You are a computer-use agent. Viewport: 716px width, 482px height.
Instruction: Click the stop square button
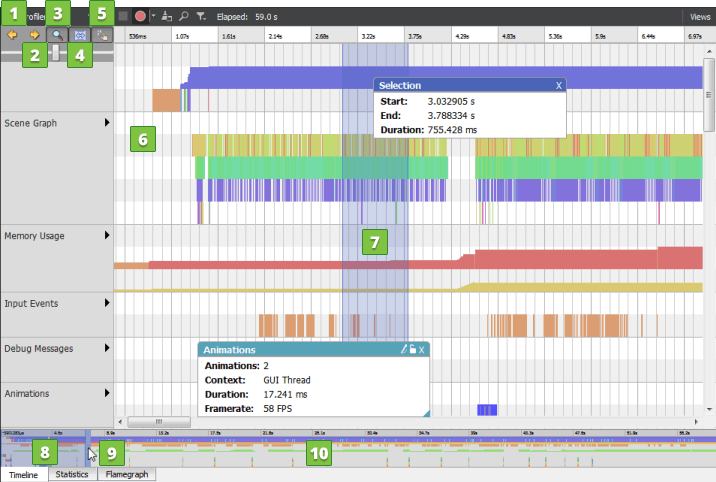click(123, 17)
